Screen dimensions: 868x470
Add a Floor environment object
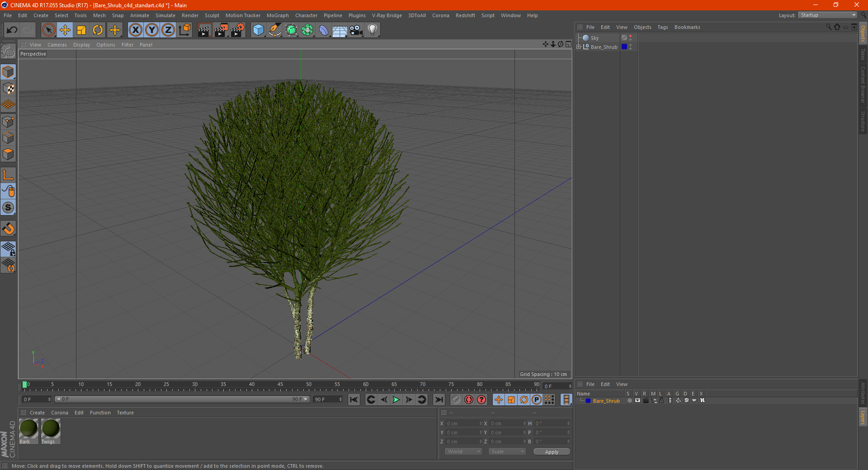[x=340, y=30]
